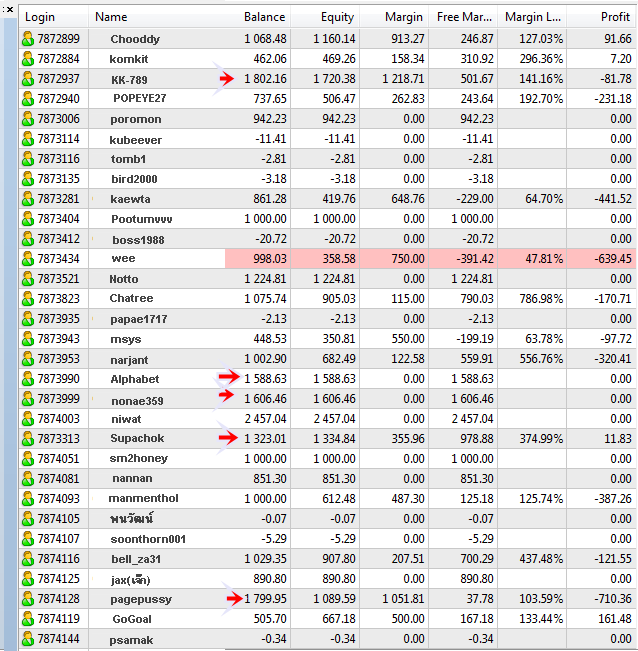Click the name Supachok
The image size is (638, 651).
(137, 438)
